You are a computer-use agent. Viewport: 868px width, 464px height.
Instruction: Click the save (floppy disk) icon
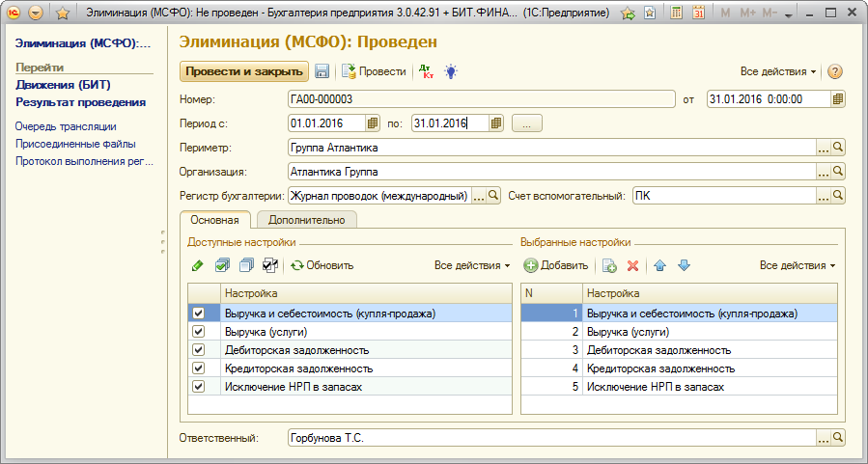coord(322,71)
